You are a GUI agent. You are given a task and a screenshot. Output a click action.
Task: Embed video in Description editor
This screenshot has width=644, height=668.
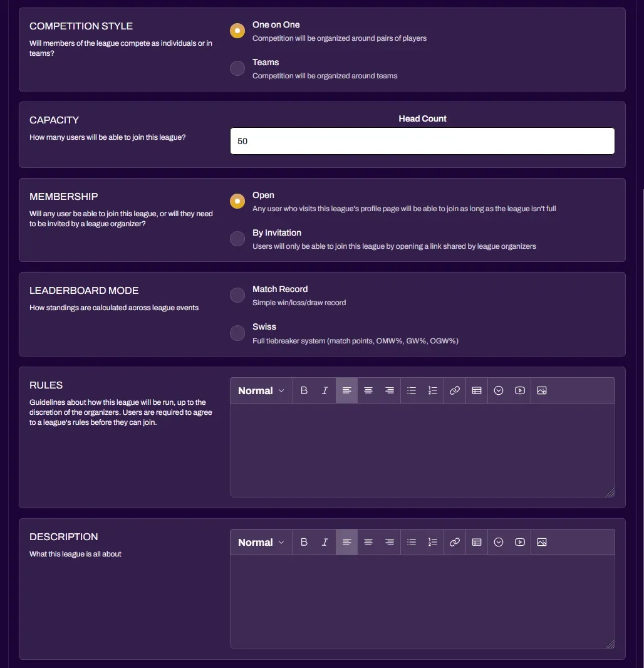[x=519, y=542]
